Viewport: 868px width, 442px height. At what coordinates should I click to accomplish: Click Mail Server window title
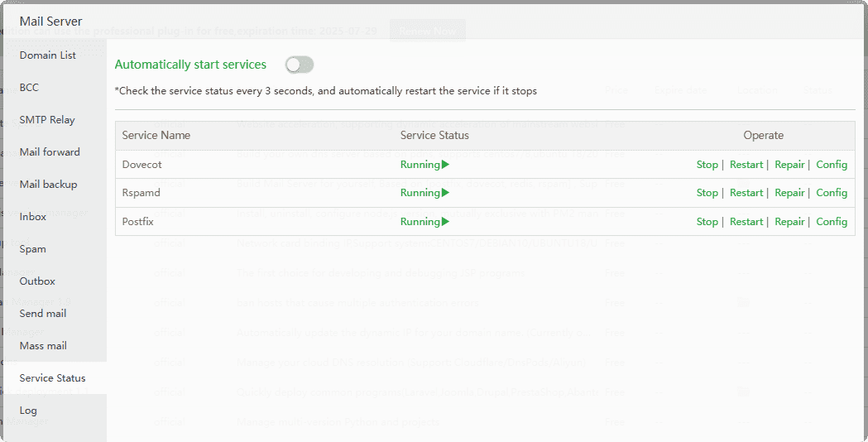(51, 21)
